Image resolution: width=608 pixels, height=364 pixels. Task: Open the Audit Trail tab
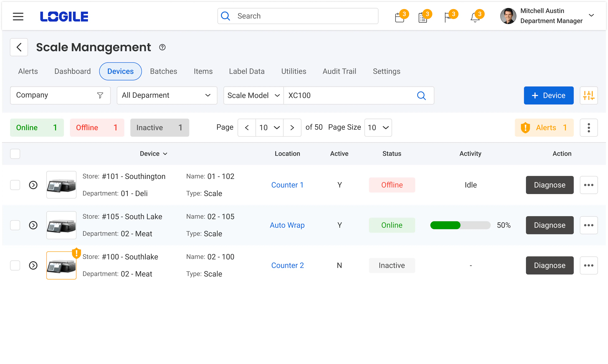click(339, 71)
